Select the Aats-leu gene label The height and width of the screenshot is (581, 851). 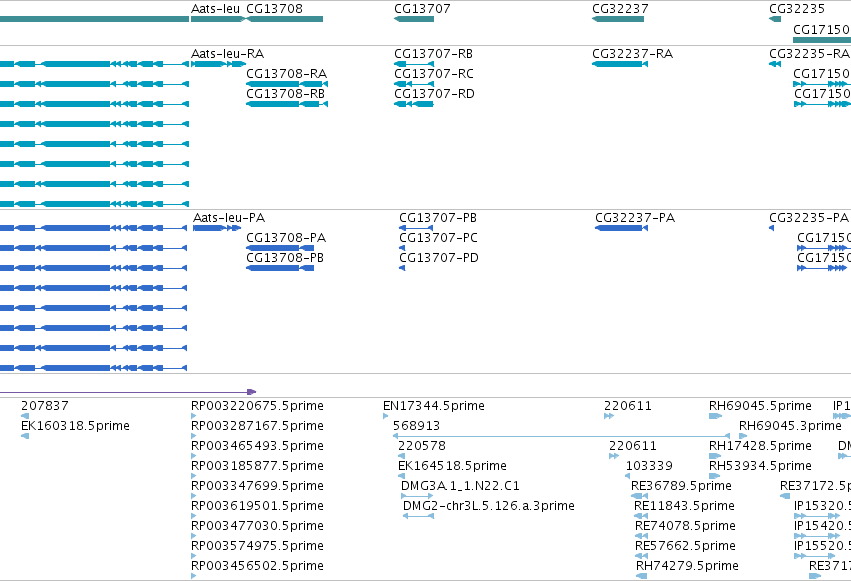[215, 9]
